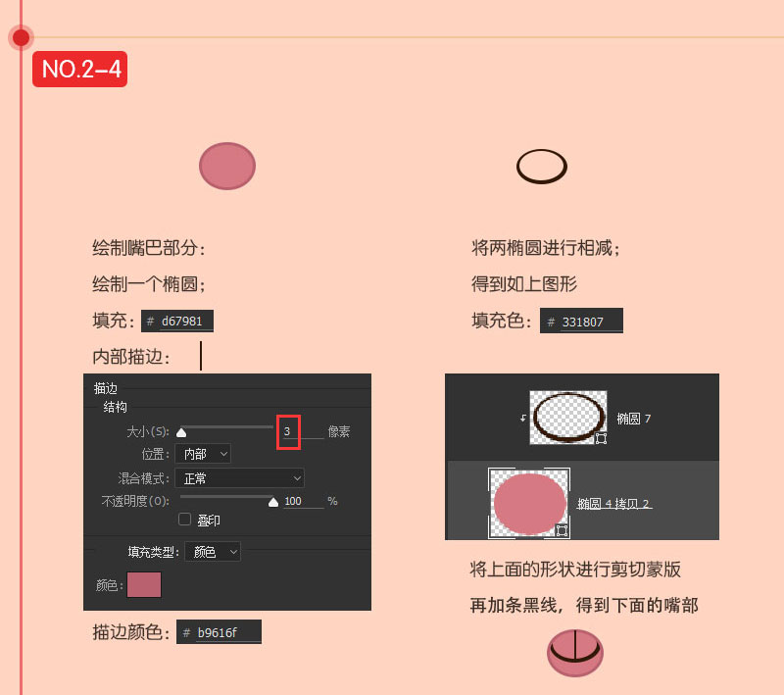Open the 填充类型 颜色 fill type dropdown
Screen dimensions: 784x695
(x=213, y=552)
